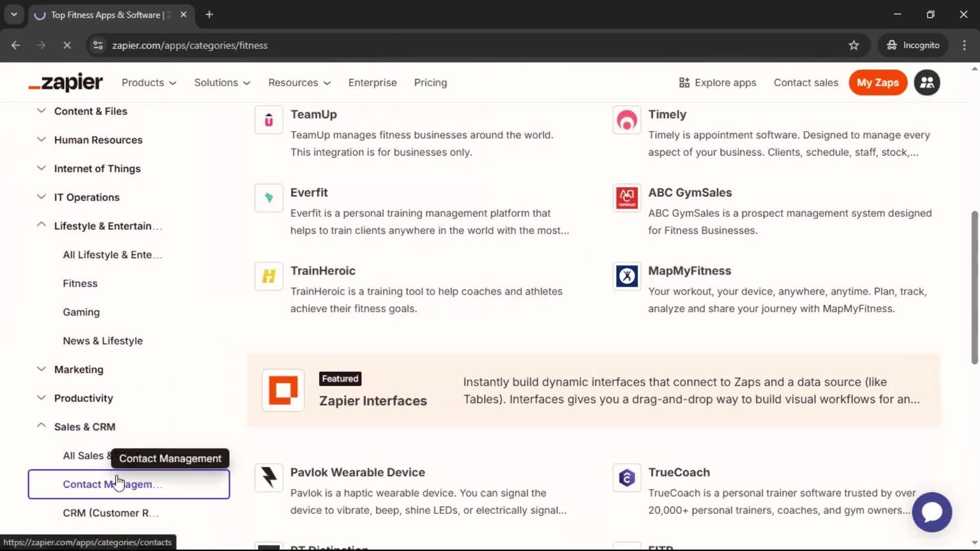Open the Everfit app icon
Image resolution: width=980 pixels, height=551 pixels.
tap(268, 198)
